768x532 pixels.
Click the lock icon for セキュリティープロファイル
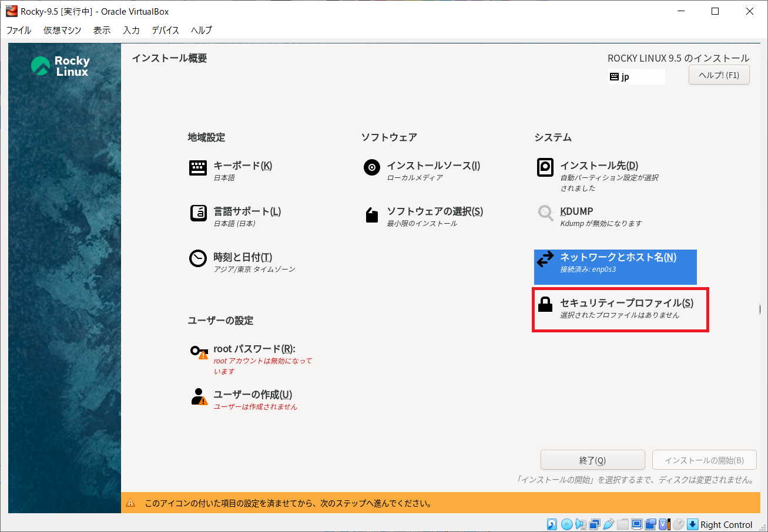pyautogui.click(x=545, y=304)
